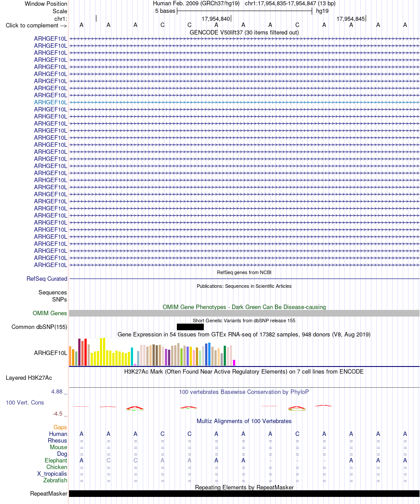Click the -4.5 PhyloP lower scale value
This screenshot has height=504, width=420.
[57, 414]
